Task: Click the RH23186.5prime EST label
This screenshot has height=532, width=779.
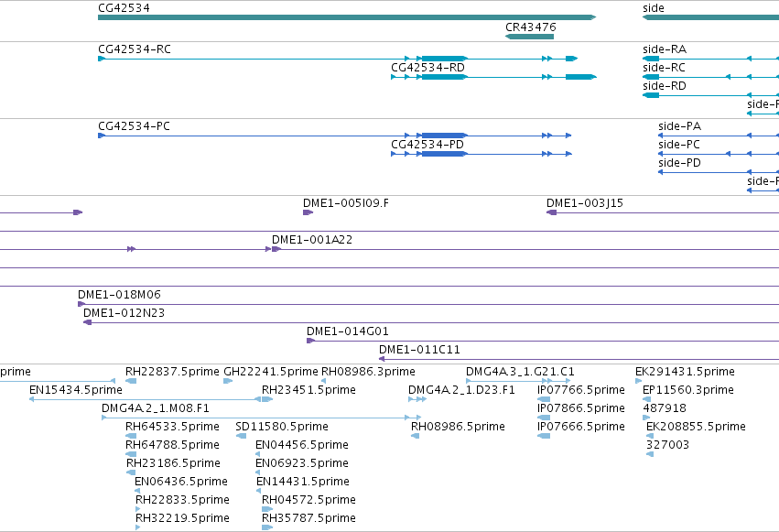Action: click(173, 463)
